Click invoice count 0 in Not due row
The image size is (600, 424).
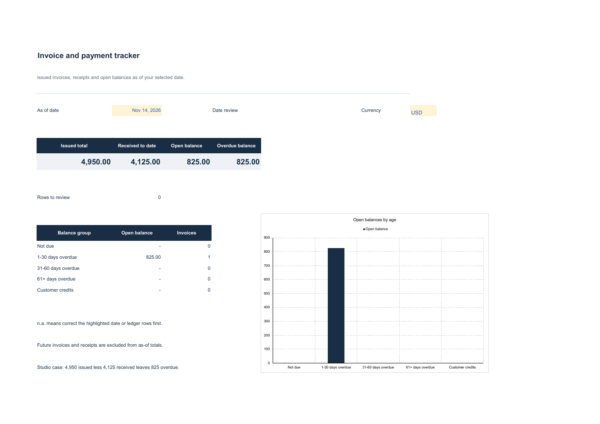point(209,246)
